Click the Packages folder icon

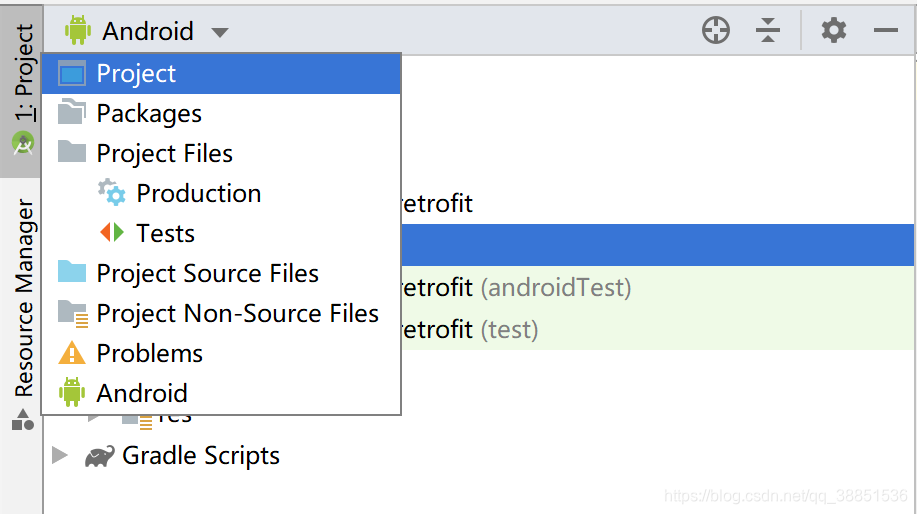tap(72, 112)
